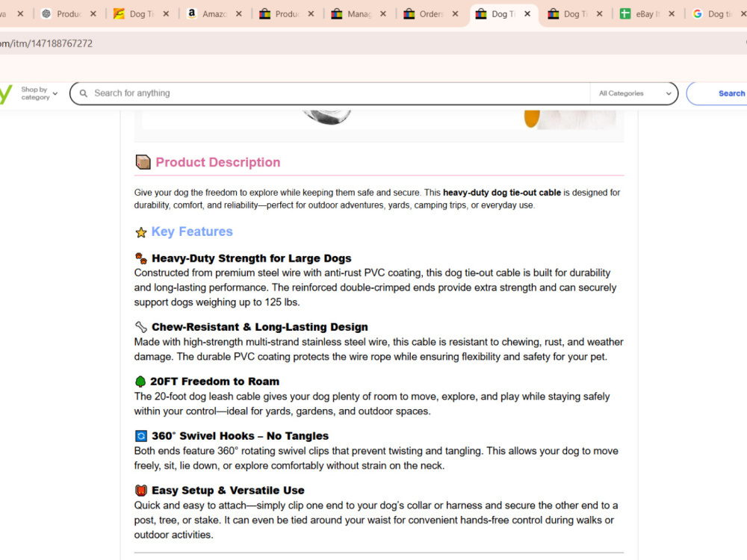Click the Orders tab eBay favicon
The height and width of the screenshot is (560, 747).
[x=409, y=13]
